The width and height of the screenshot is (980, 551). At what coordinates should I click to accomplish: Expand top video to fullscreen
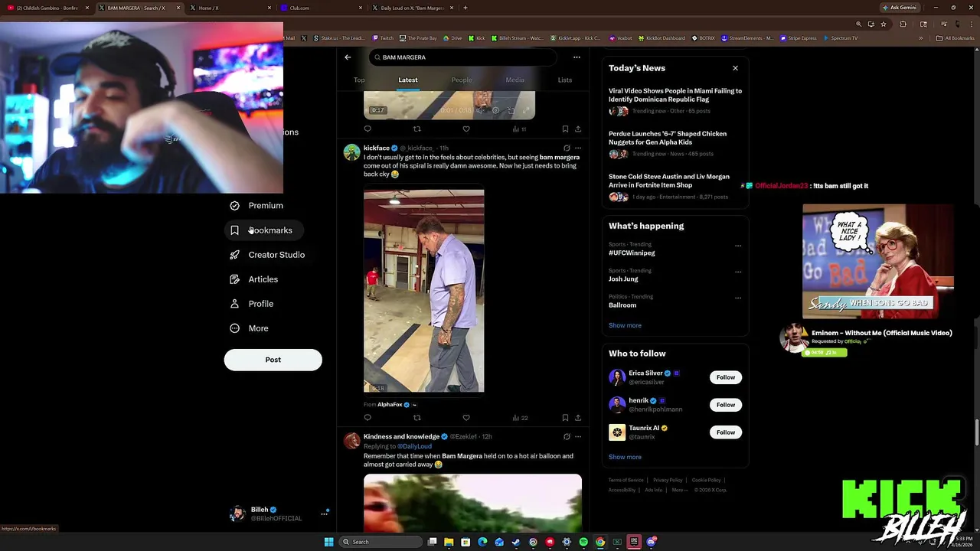click(526, 110)
